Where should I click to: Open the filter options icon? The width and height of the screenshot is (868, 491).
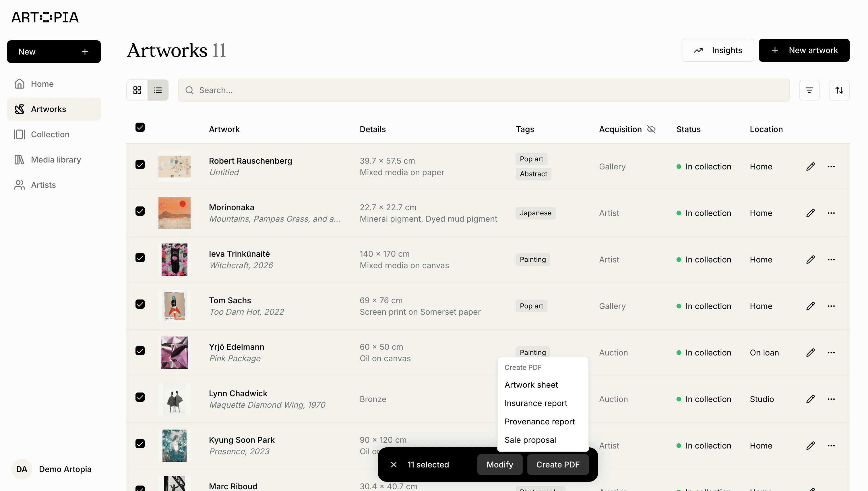pyautogui.click(x=809, y=90)
